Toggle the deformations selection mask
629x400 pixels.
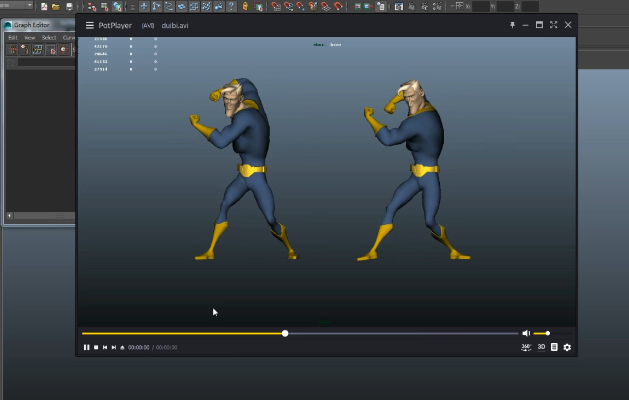tap(194, 6)
